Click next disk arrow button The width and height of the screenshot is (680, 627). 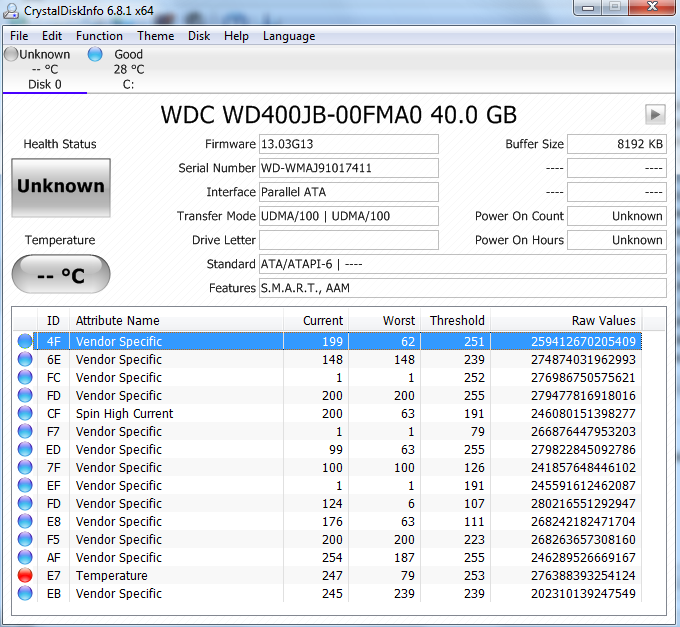click(655, 114)
